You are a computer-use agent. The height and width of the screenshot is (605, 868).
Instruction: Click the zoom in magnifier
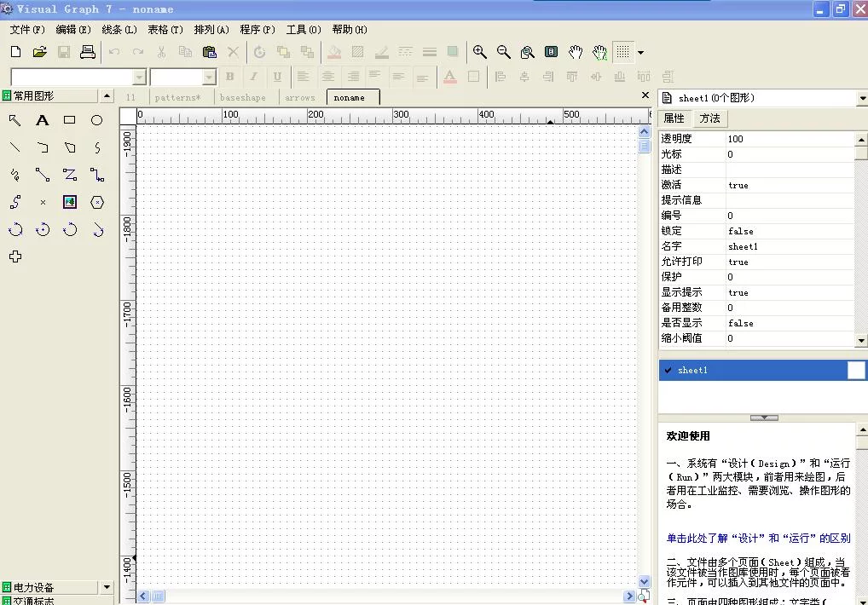click(x=479, y=52)
